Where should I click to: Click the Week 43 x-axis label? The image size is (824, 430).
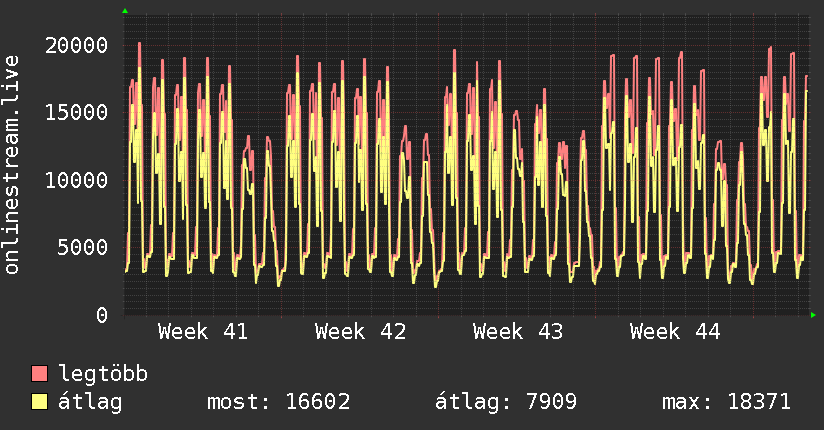click(518, 332)
